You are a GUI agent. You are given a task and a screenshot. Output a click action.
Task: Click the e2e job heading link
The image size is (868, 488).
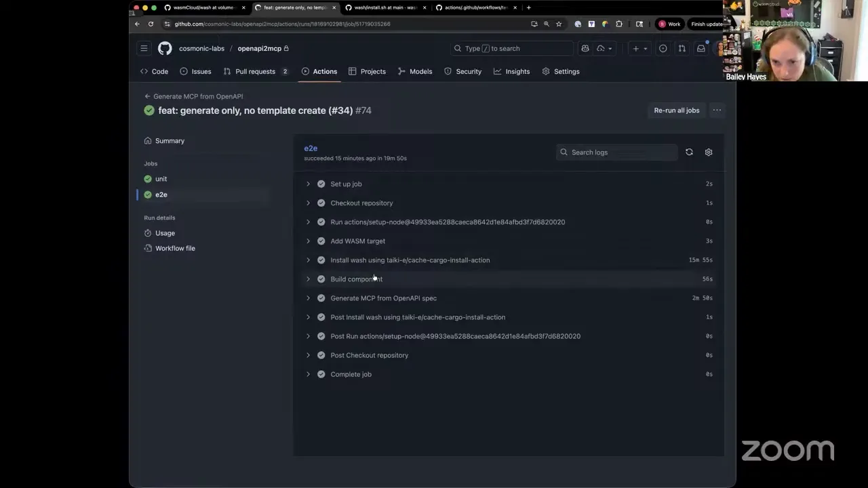click(311, 148)
